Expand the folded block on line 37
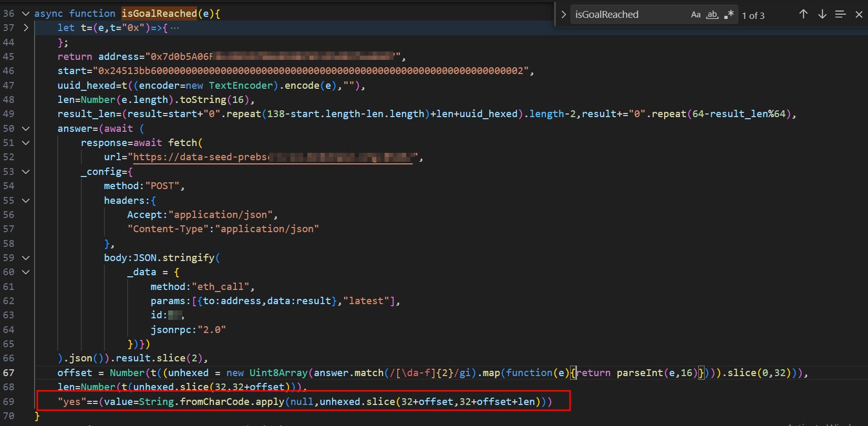 [x=26, y=28]
